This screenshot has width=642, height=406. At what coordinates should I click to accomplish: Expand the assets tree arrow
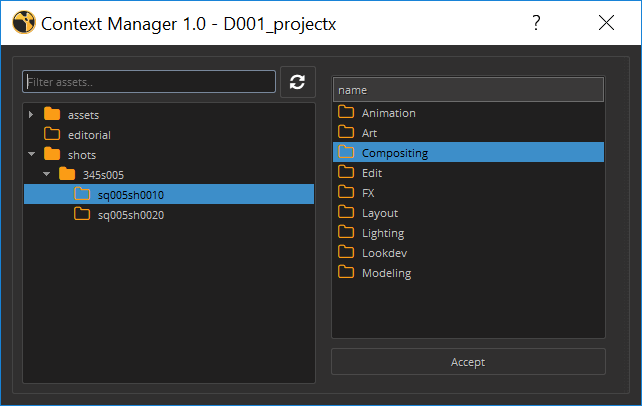31,114
